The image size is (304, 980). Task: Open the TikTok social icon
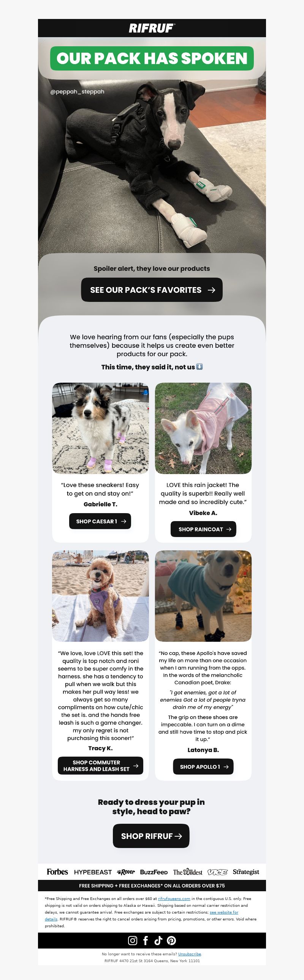(x=158, y=941)
